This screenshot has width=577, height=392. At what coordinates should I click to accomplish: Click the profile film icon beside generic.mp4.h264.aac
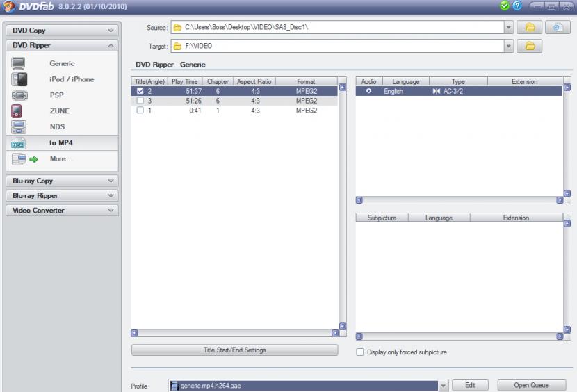pyautogui.click(x=174, y=385)
